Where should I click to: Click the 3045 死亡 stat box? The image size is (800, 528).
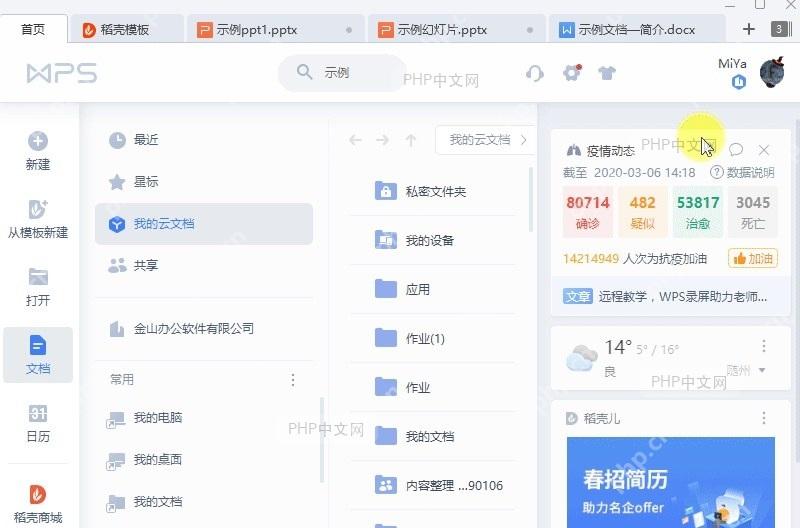coord(753,212)
